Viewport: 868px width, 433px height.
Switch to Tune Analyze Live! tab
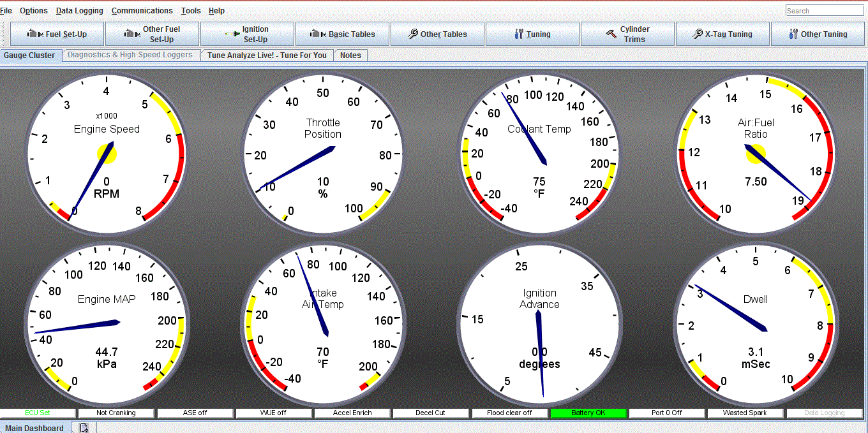266,55
